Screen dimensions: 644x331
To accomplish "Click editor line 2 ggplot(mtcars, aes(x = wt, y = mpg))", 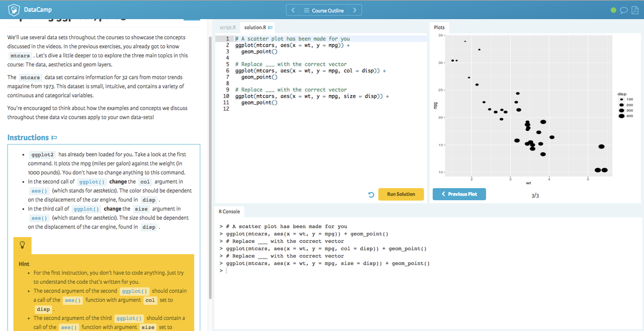I will (x=292, y=45).
